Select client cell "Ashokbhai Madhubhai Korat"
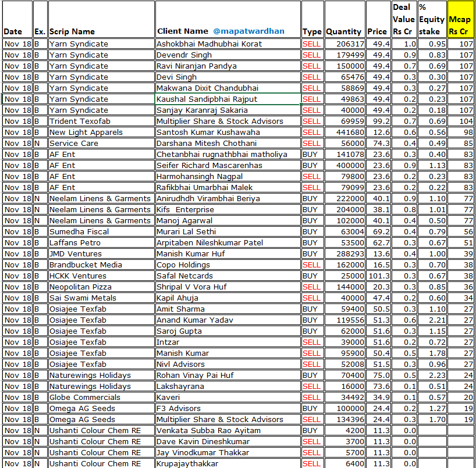Image resolution: width=476 pixels, height=468 pixels. click(x=228, y=44)
